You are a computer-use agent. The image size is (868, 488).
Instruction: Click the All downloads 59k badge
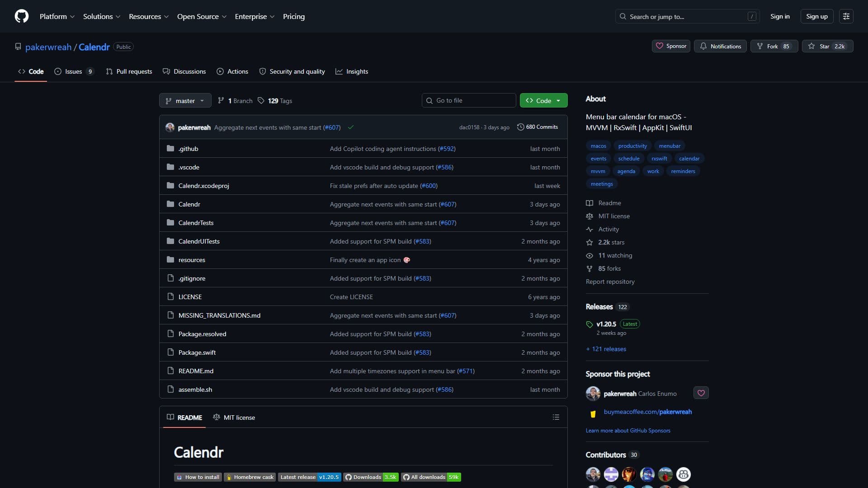(x=431, y=477)
